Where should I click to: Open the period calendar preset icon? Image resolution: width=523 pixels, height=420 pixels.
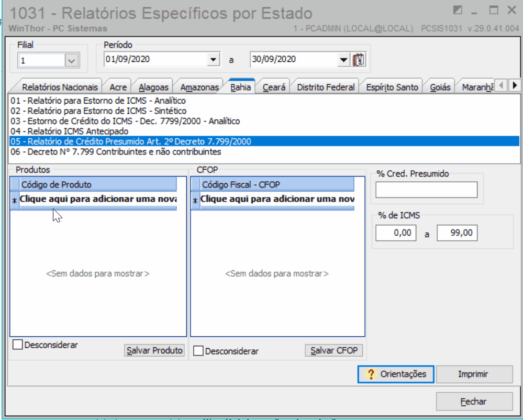click(x=359, y=60)
